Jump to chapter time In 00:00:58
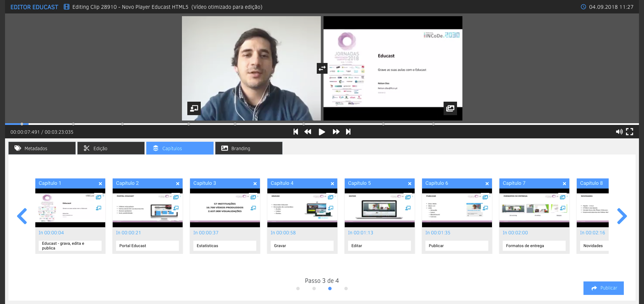The image size is (644, 304). point(283,233)
